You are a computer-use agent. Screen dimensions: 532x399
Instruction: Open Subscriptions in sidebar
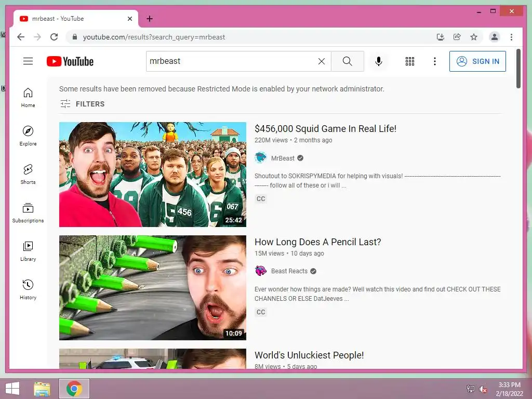(x=28, y=212)
